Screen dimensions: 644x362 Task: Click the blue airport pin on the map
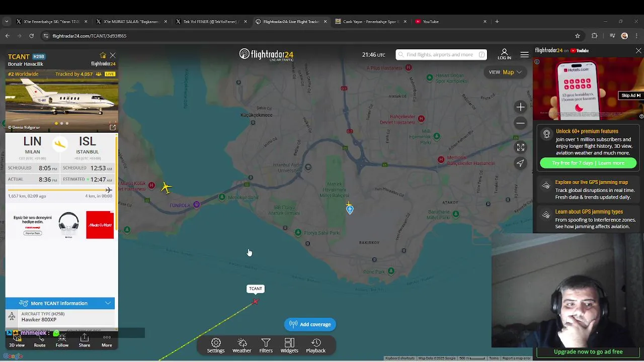(x=350, y=209)
